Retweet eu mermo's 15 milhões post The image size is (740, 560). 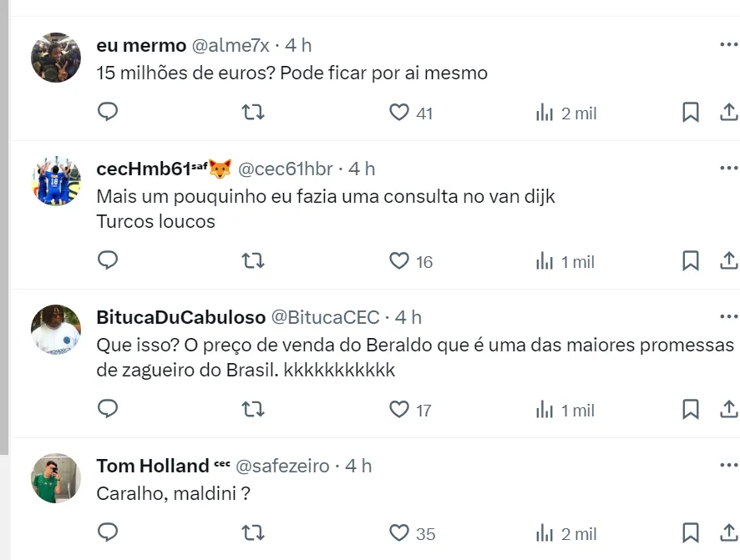(252, 112)
